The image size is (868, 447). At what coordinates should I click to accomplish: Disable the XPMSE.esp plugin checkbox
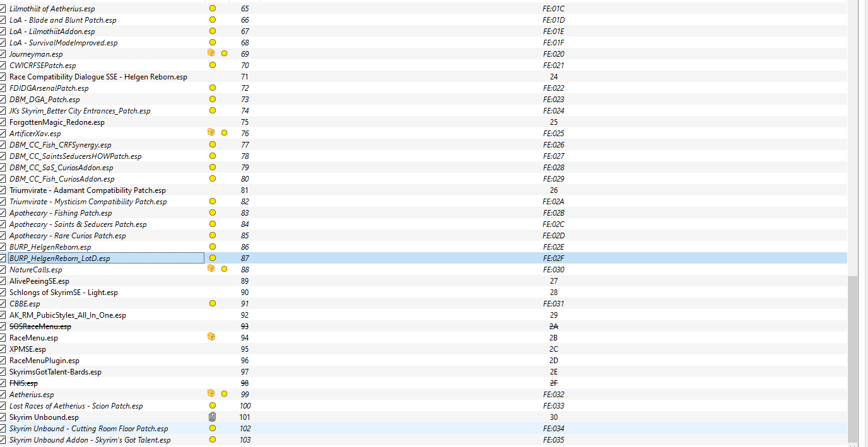coord(3,349)
